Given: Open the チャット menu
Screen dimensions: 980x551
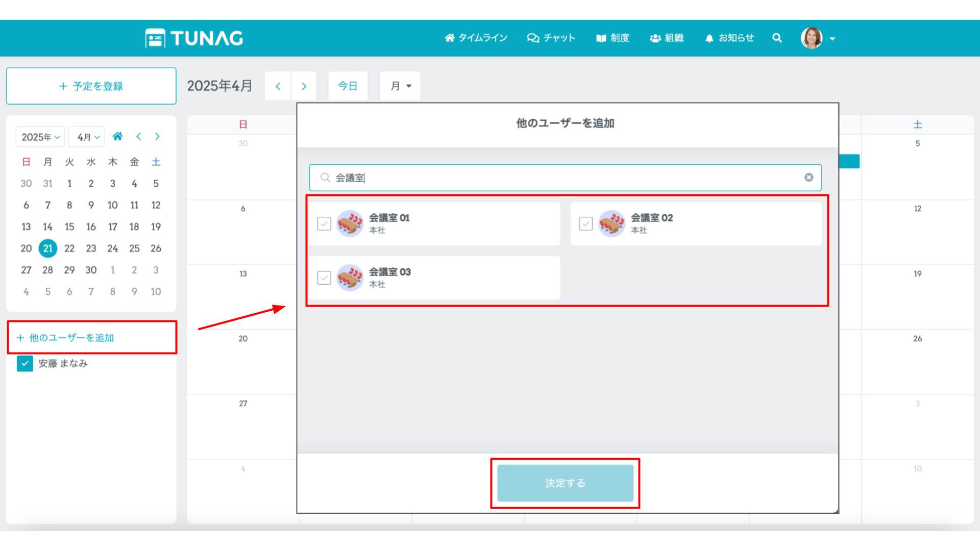Looking at the screenshot, I should 551,38.
